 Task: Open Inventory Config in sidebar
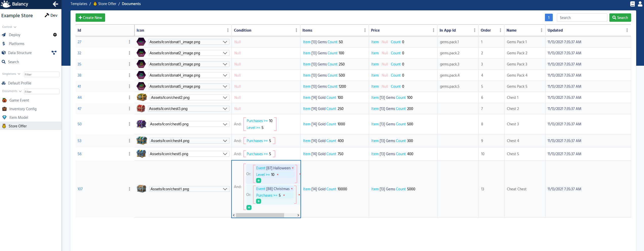[x=23, y=109]
